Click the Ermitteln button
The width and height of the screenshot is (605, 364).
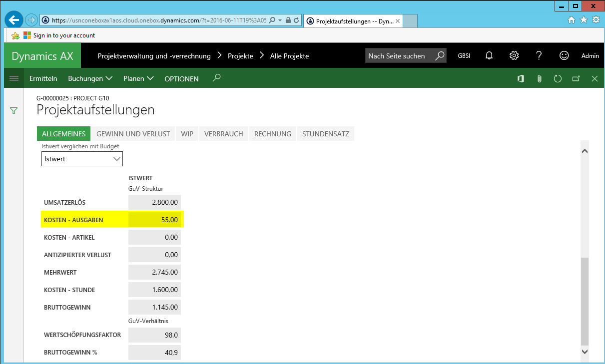tap(43, 78)
